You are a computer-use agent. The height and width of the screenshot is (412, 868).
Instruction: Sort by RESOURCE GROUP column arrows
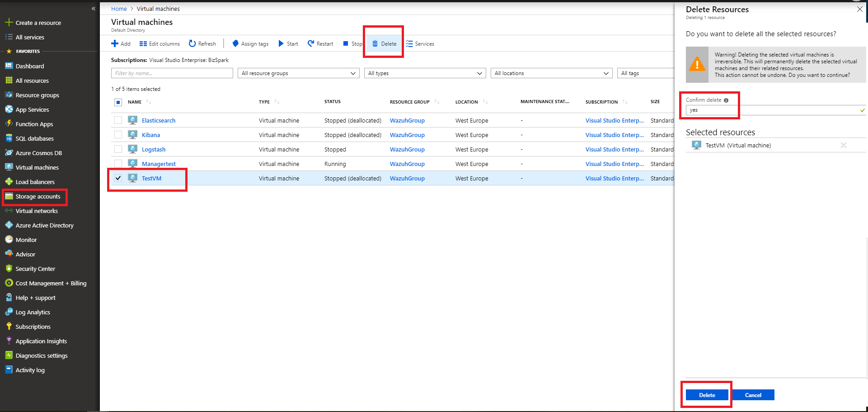coord(437,102)
